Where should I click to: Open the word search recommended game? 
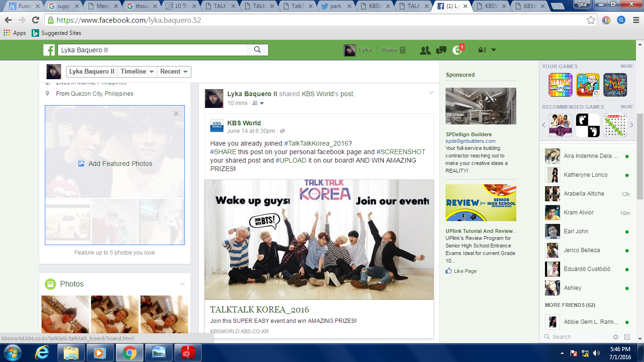coord(615,125)
